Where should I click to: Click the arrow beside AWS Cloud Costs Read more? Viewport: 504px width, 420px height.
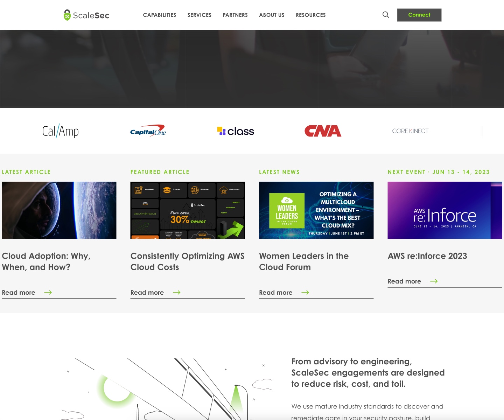coord(177,292)
